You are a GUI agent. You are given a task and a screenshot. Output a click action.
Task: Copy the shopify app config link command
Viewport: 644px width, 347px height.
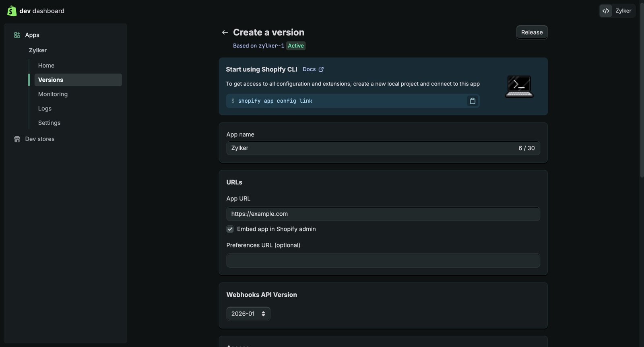(x=473, y=101)
